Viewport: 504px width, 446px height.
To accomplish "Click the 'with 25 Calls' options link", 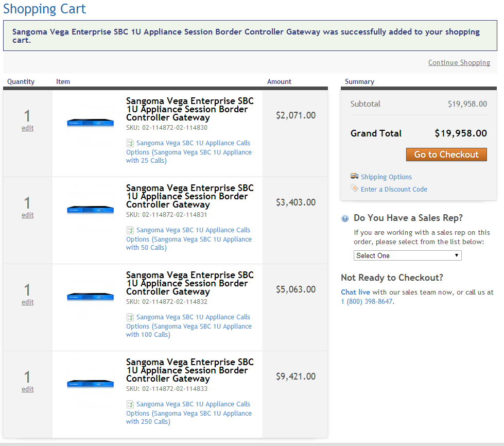I will (189, 152).
